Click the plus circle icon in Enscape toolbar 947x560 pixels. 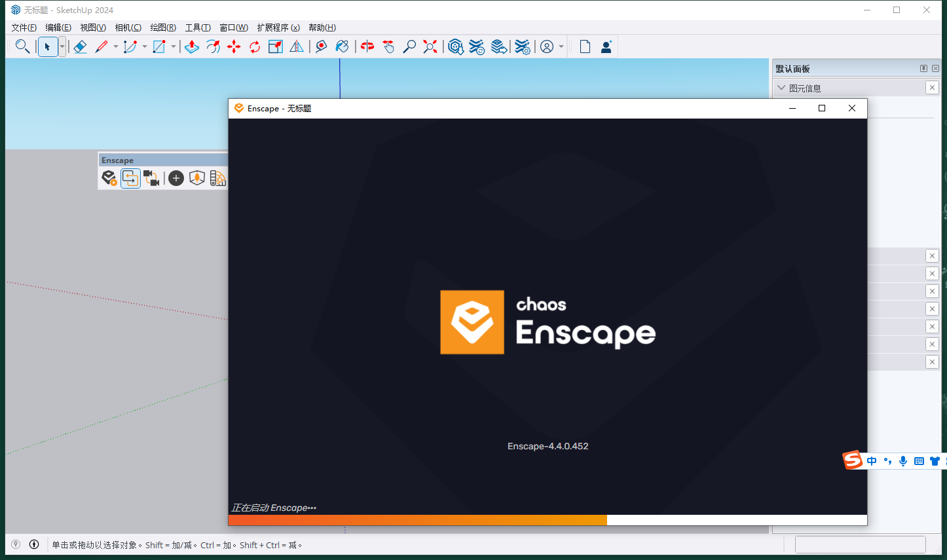tap(176, 178)
